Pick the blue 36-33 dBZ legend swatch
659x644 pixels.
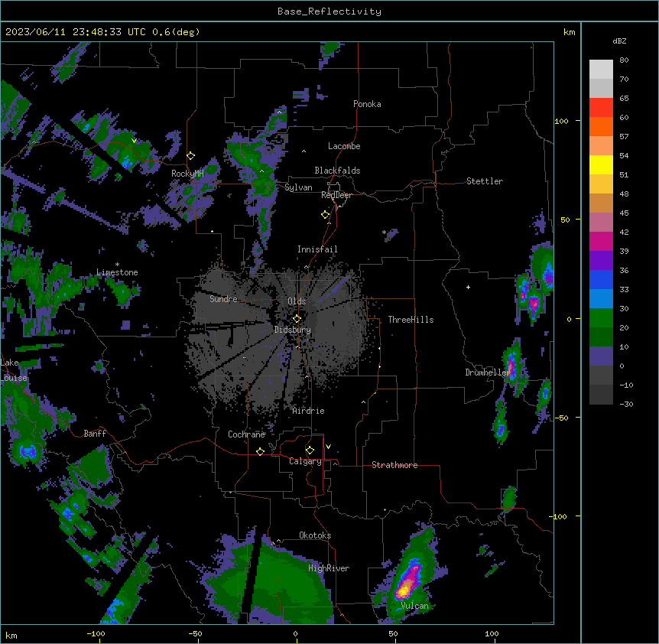point(601,279)
